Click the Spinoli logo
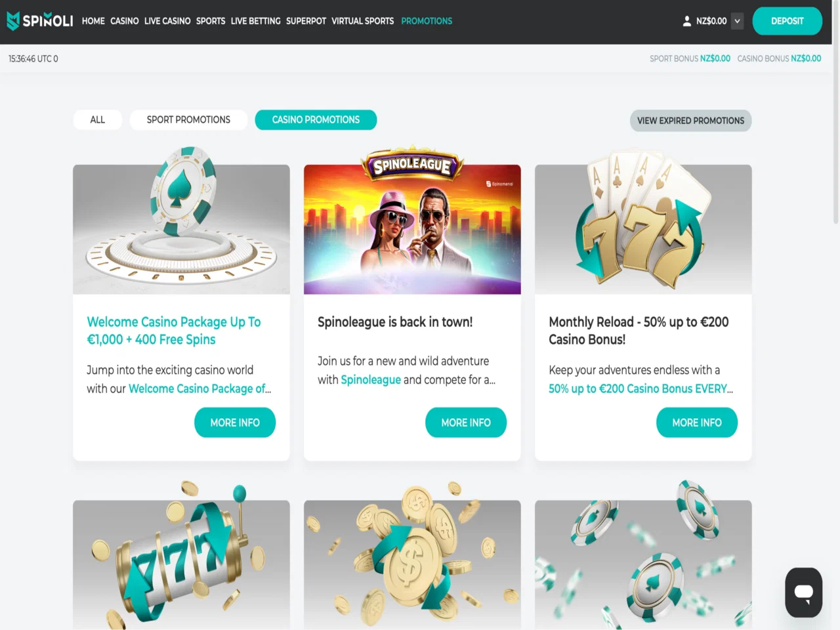Screen dimensions: 840x630 (x=40, y=21)
